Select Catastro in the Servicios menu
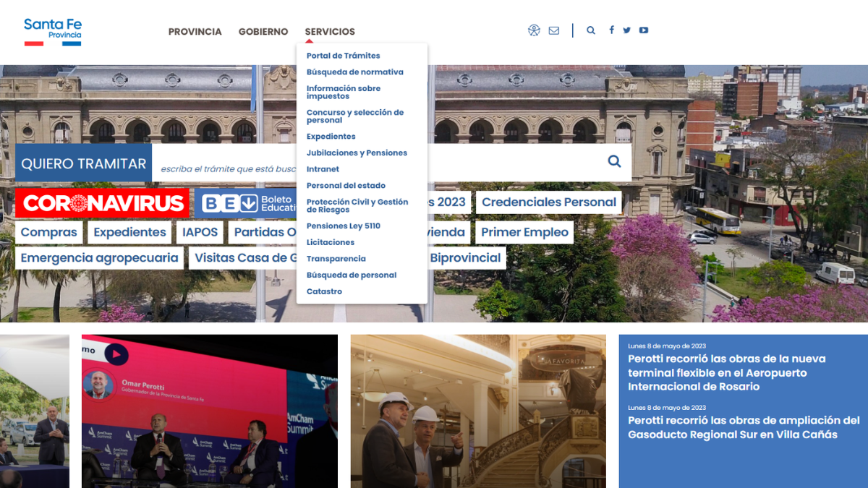The width and height of the screenshot is (868, 488). click(x=324, y=292)
